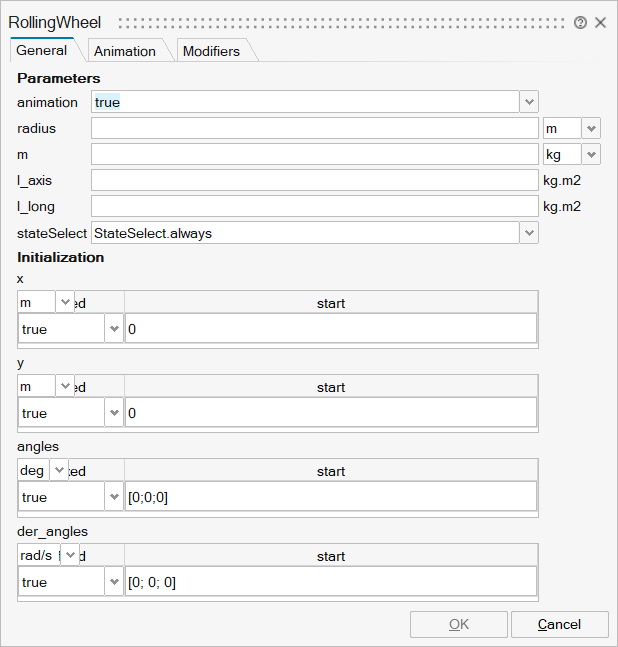This screenshot has height=647, width=618.
Task: Expand the stateSelect dropdown
Action: tap(529, 232)
